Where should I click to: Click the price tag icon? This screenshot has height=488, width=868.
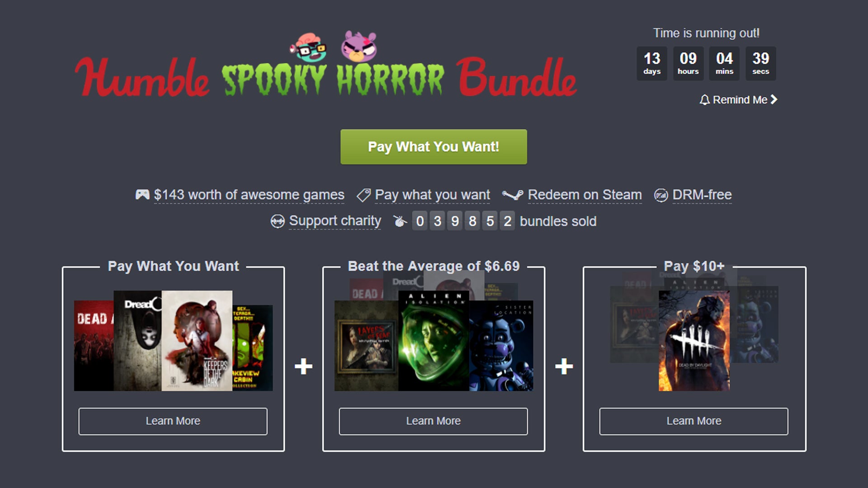363,195
